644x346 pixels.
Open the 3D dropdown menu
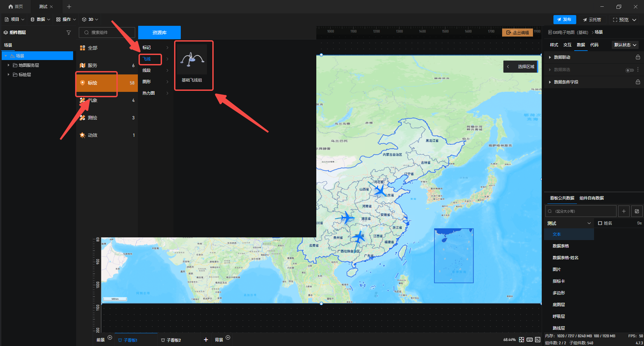[90, 19]
